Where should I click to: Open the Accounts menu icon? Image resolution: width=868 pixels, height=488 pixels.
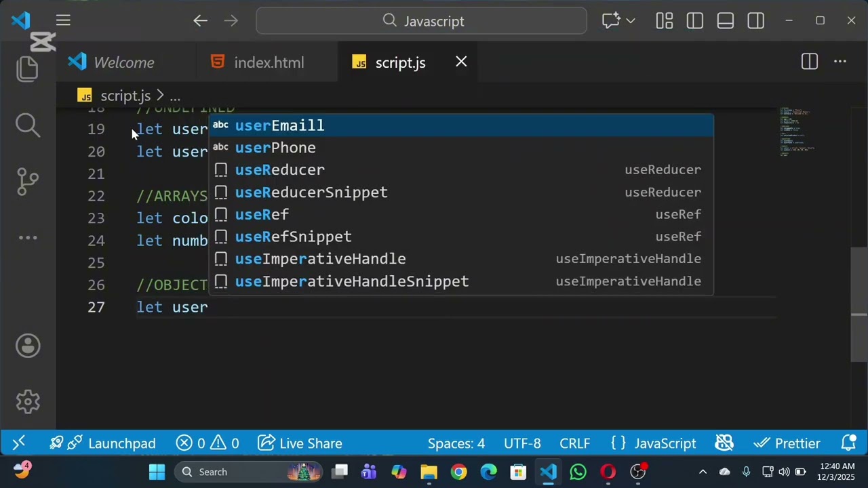28,346
